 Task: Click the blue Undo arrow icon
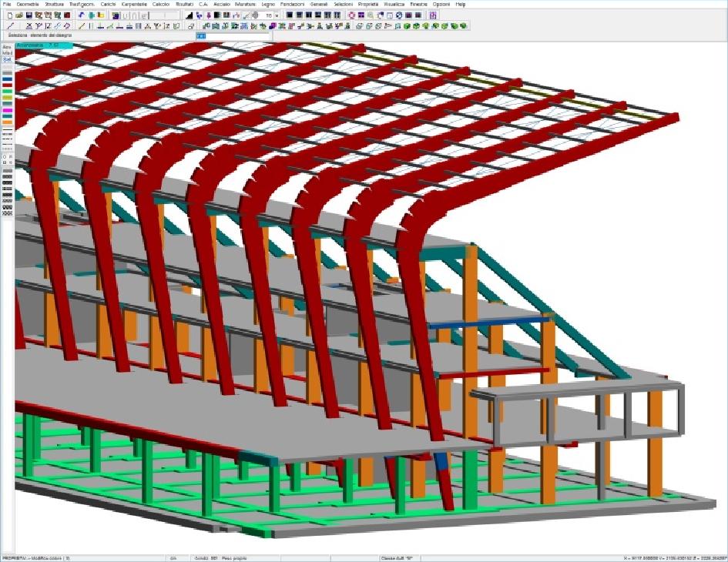[x=82, y=15]
